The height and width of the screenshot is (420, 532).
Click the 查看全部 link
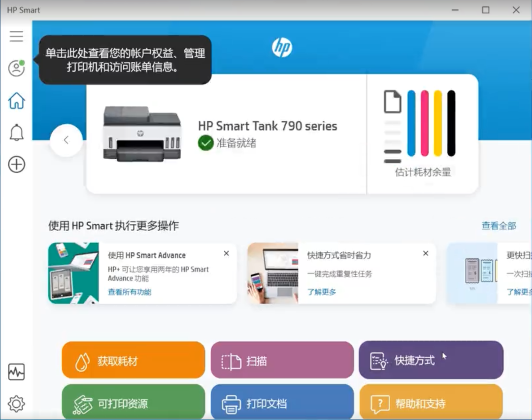pyautogui.click(x=499, y=225)
